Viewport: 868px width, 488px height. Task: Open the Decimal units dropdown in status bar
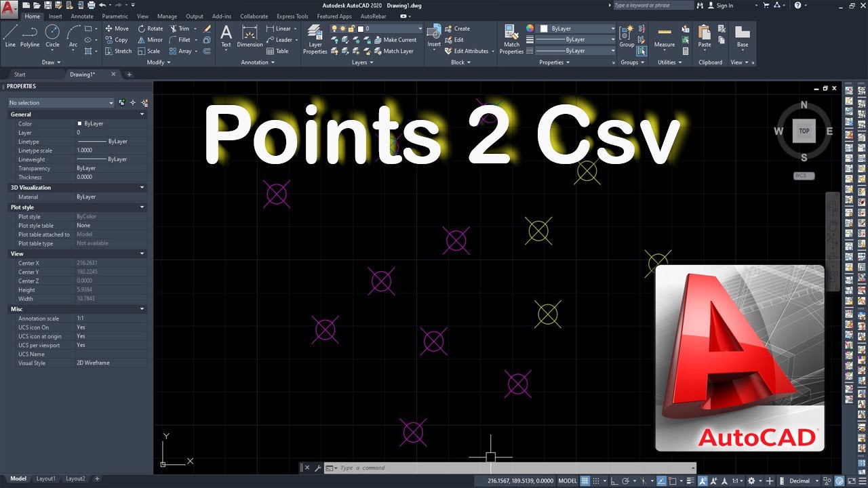click(804, 481)
